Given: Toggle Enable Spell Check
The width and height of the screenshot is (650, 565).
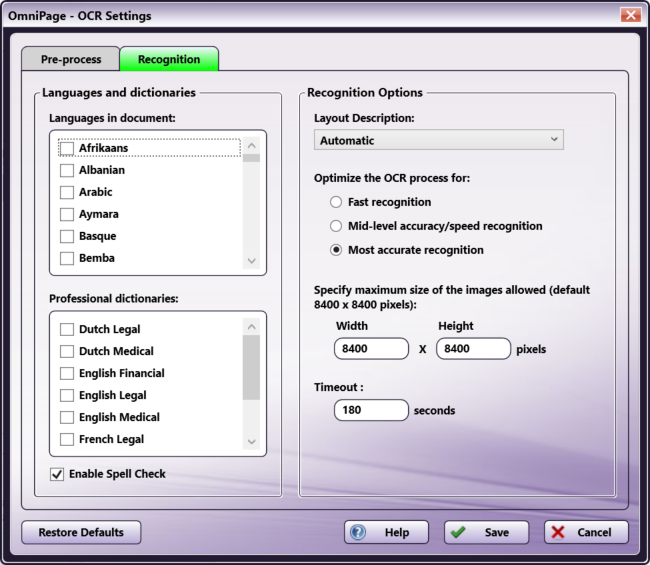Looking at the screenshot, I should [57, 474].
